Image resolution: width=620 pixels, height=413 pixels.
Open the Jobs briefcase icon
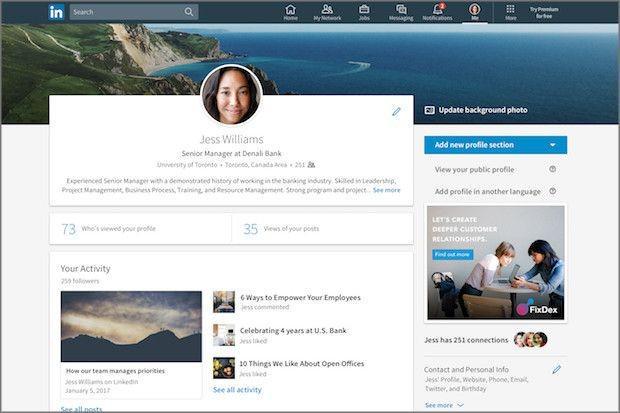(x=364, y=9)
